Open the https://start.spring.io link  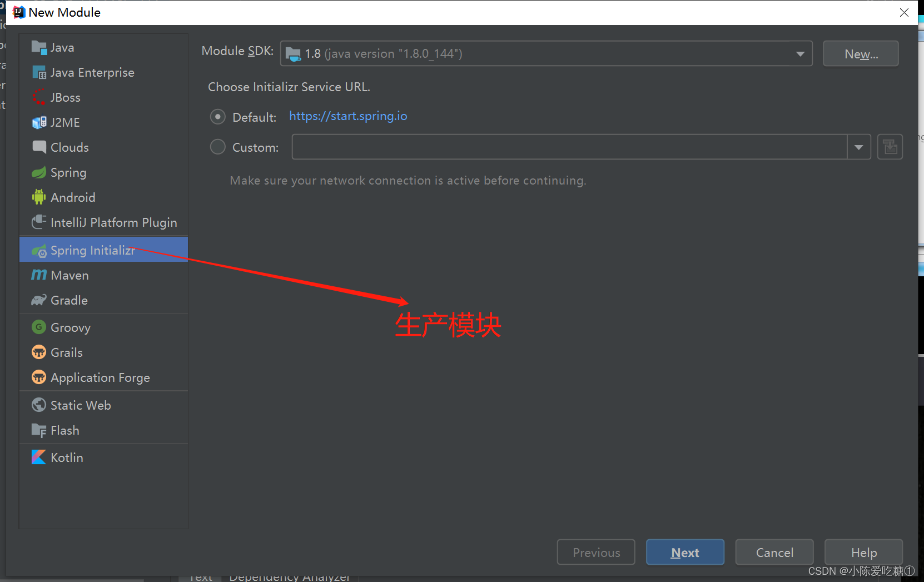pyautogui.click(x=348, y=116)
